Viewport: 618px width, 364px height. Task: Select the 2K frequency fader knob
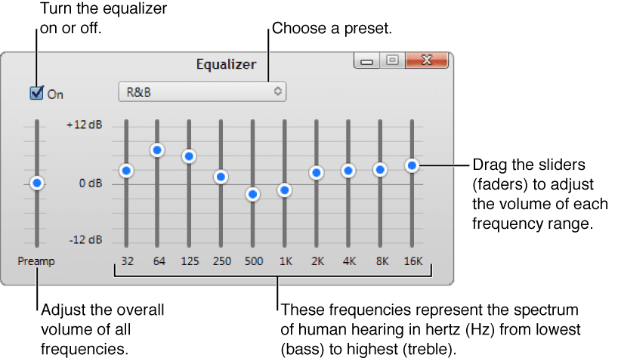316,173
